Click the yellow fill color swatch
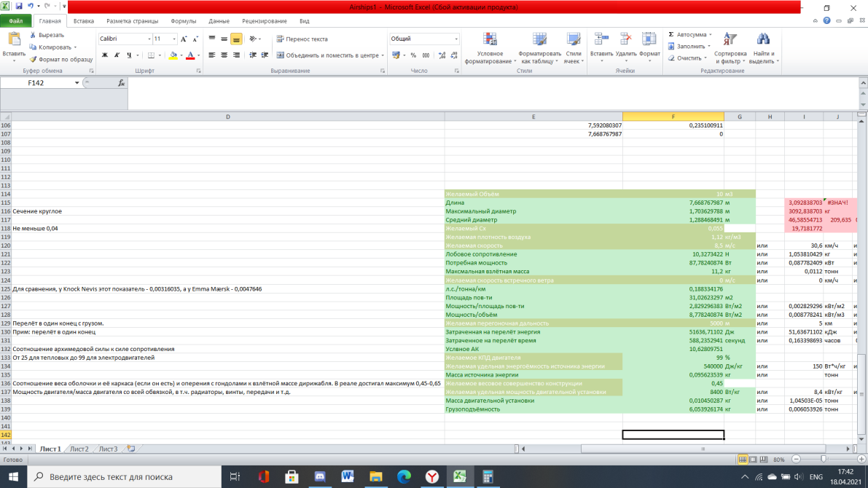Screen dimensions: 868x488 173,55
